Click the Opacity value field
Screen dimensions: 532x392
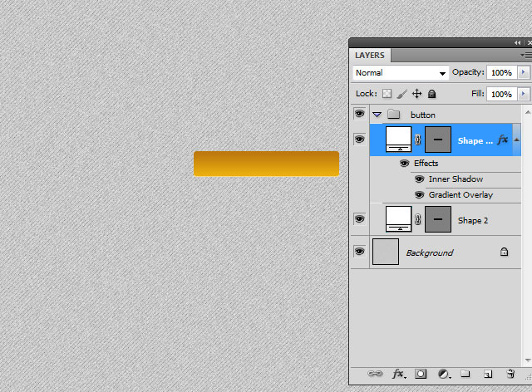501,72
